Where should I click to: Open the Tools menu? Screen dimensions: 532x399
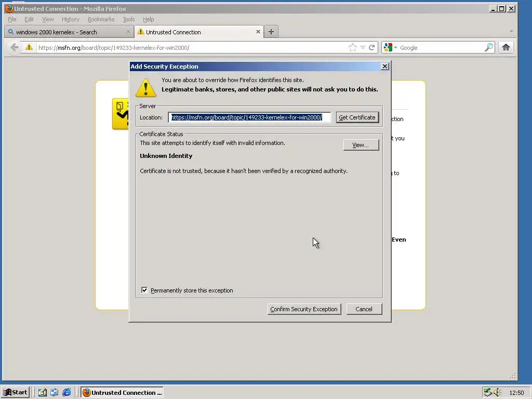[x=129, y=19]
